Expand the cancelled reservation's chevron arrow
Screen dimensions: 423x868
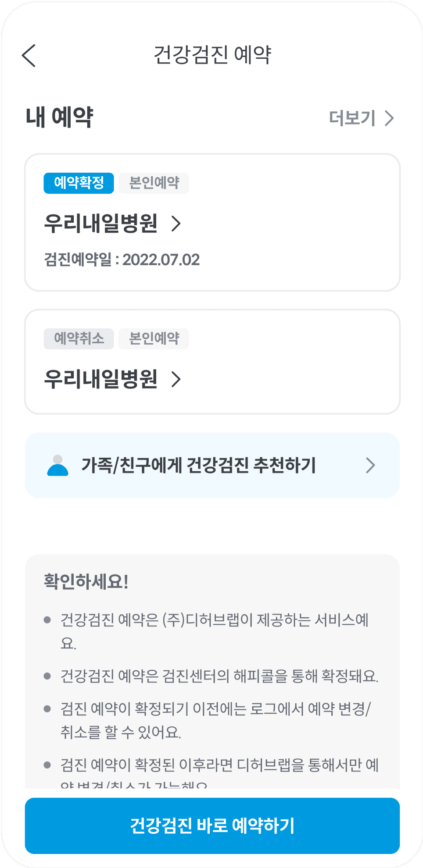(176, 379)
